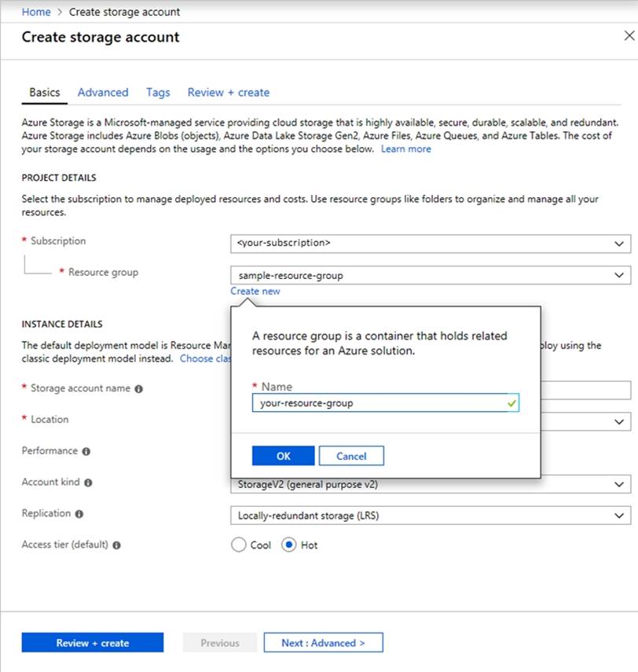Viewport: 638px width, 672px height.
Task: Close the Create storage account blade
Action: (x=629, y=36)
